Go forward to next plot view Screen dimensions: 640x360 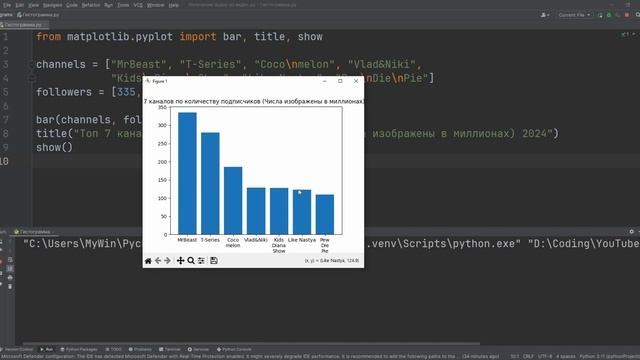point(167,261)
